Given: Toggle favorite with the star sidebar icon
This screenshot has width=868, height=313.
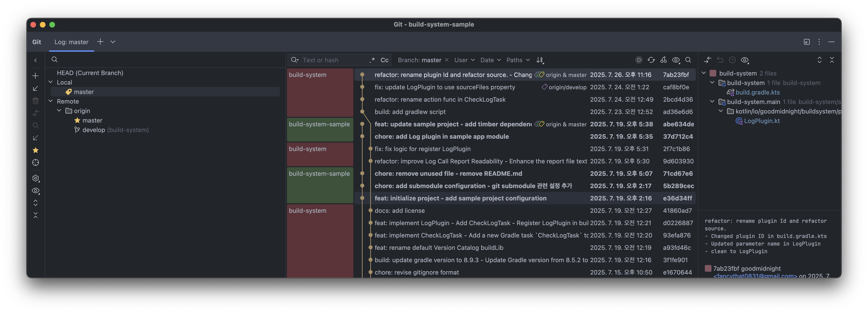Looking at the screenshot, I should (x=35, y=150).
